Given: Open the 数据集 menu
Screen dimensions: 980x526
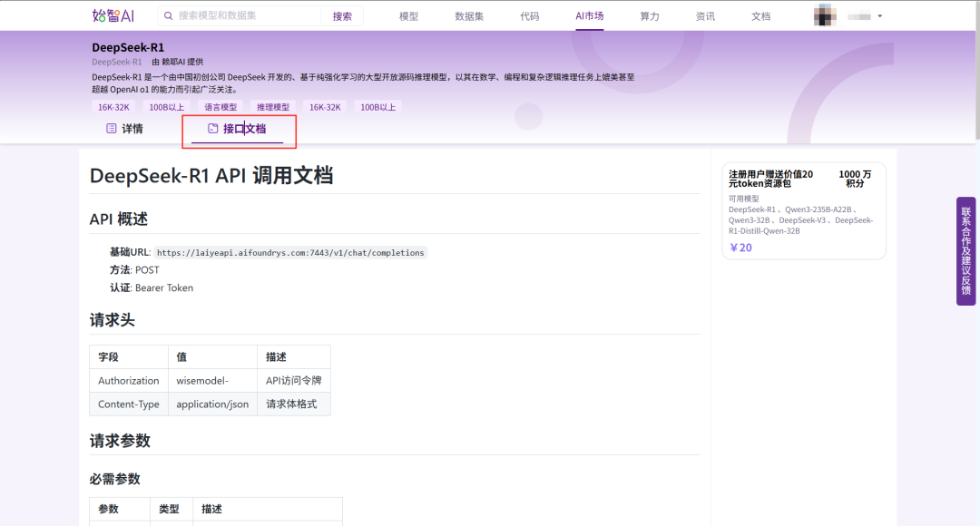Looking at the screenshot, I should (469, 16).
